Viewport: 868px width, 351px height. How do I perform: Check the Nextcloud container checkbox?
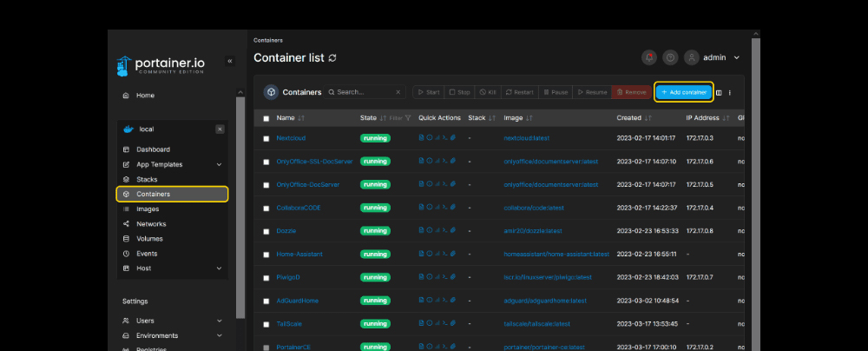coord(266,138)
